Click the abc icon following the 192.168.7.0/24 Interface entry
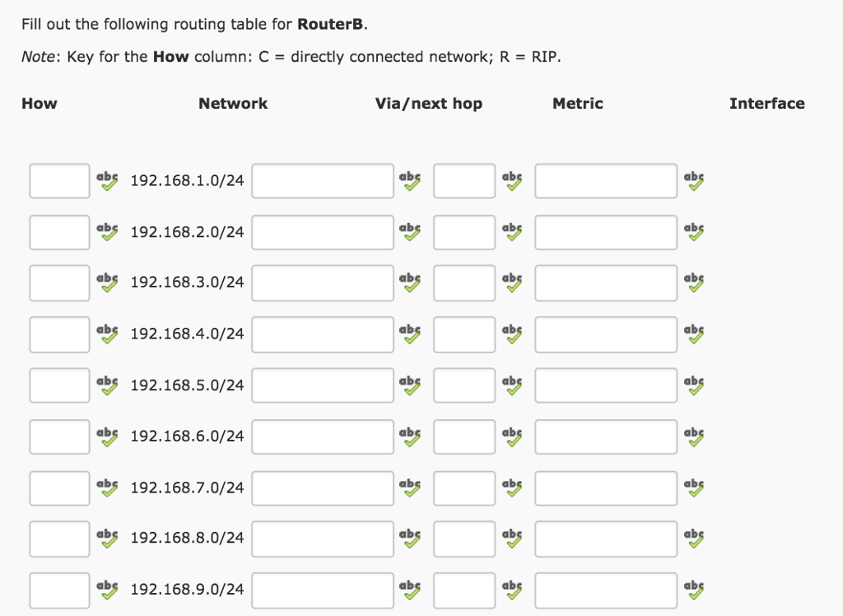Image resolution: width=843 pixels, height=616 pixels. click(693, 487)
